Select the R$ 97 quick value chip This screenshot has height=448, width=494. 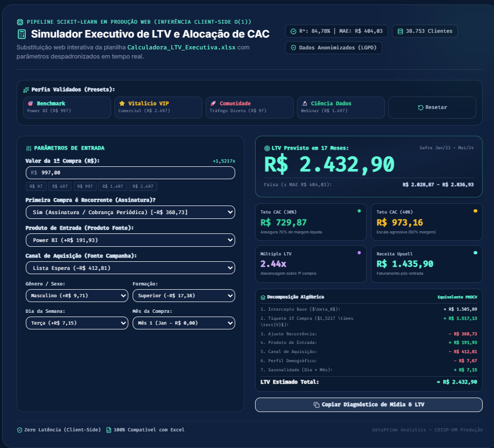point(36,186)
